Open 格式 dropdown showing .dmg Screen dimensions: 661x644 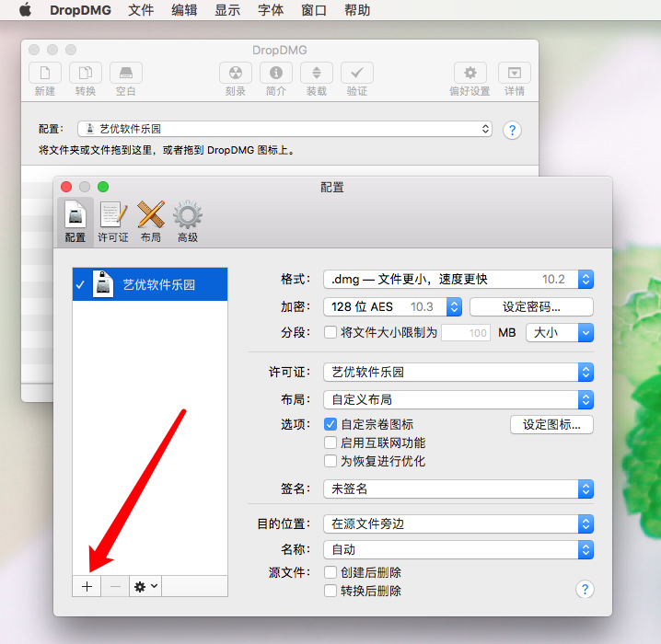tap(458, 280)
